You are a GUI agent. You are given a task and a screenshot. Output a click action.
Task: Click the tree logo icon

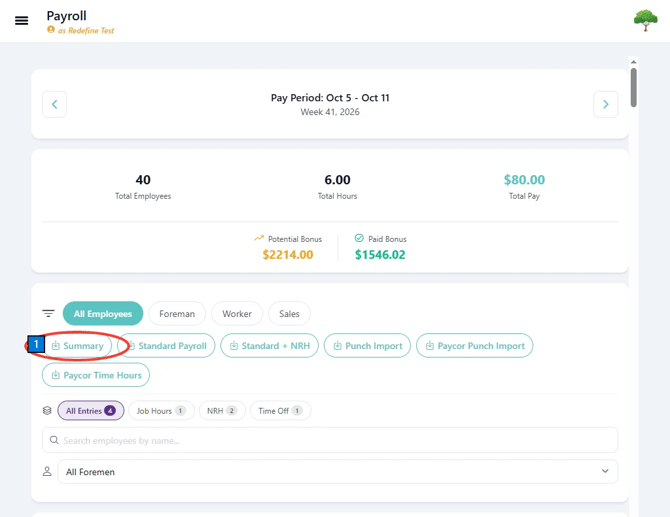point(645,20)
